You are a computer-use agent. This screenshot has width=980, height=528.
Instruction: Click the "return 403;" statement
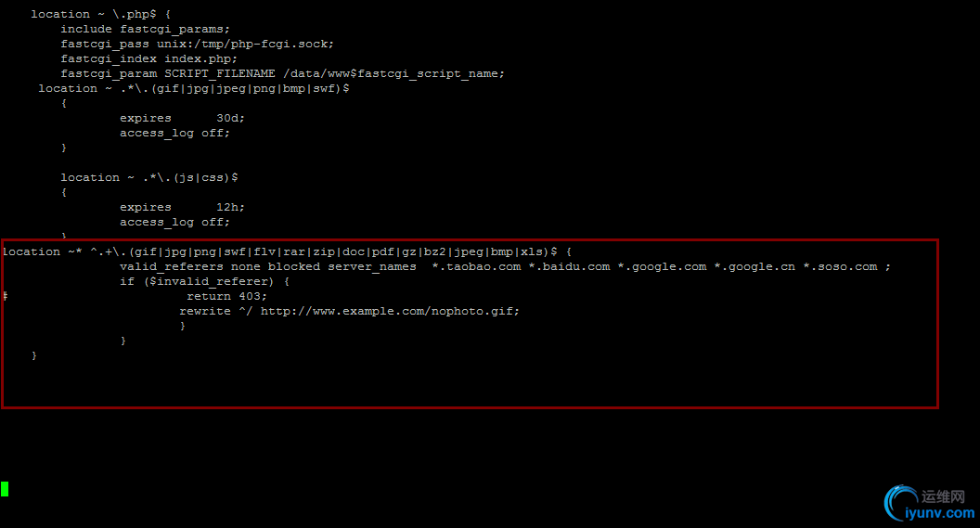click(226, 296)
